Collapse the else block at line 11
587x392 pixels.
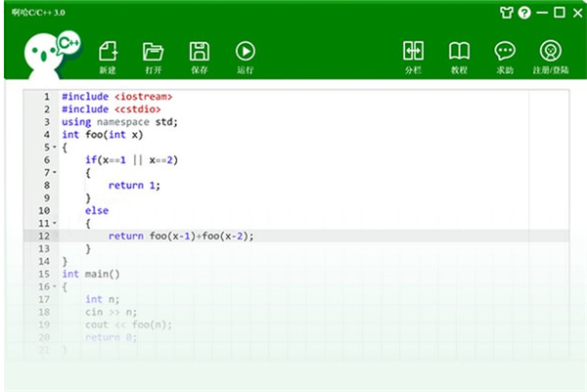coord(54,224)
